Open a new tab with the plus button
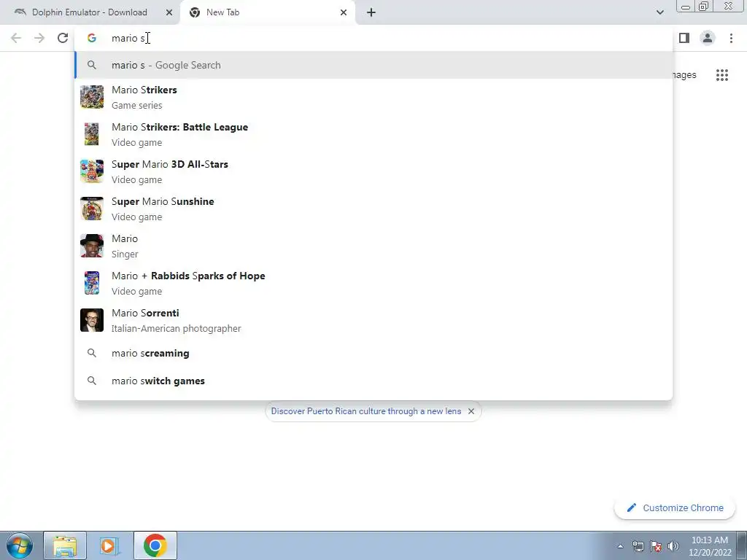The width and height of the screenshot is (747, 560). click(x=371, y=12)
